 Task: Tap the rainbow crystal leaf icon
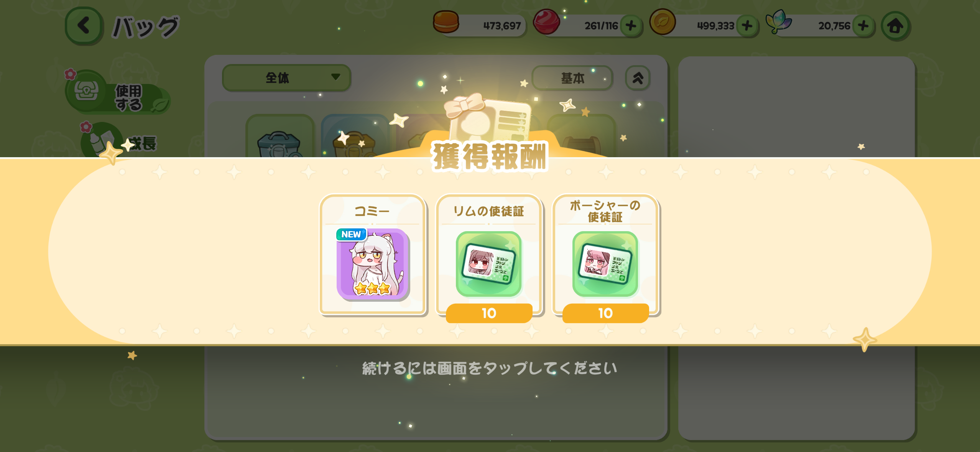click(778, 22)
